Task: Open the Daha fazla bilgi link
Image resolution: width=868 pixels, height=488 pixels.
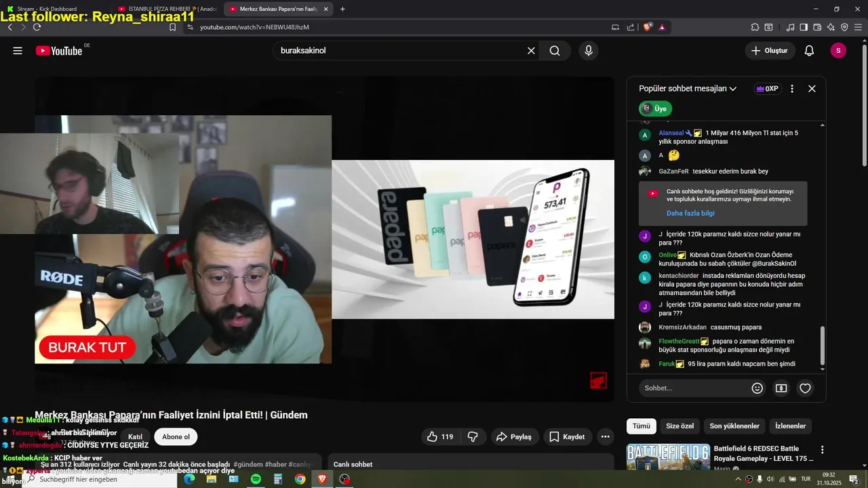Action: tap(690, 213)
